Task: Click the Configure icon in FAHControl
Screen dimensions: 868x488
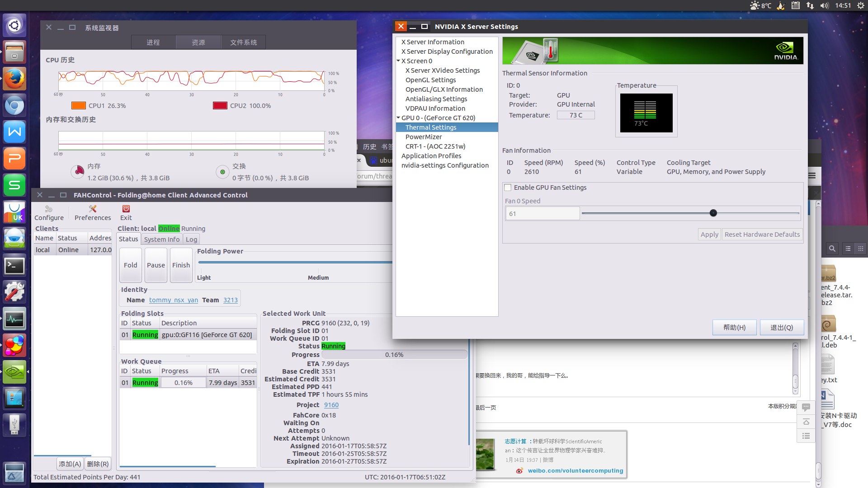Action: pos(49,213)
